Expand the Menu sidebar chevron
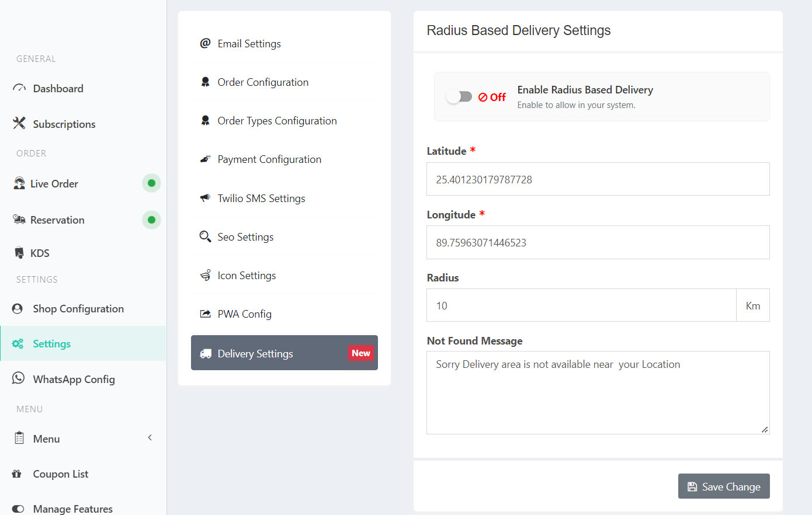This screenshot has width=812, height=515. 150,437
